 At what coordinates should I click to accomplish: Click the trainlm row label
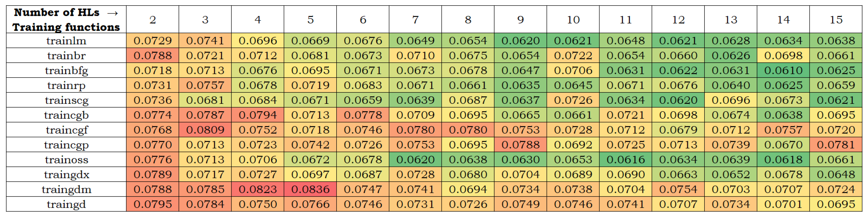point(66,41)
